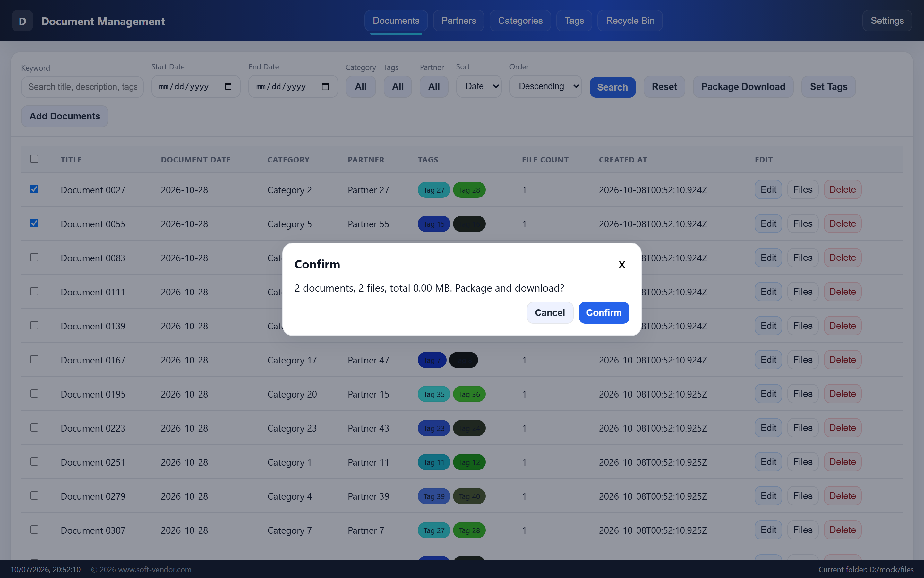Click the Search button
Image resolution: width=924 pixels, height=578 pixels.
click(x=612, y=87)
